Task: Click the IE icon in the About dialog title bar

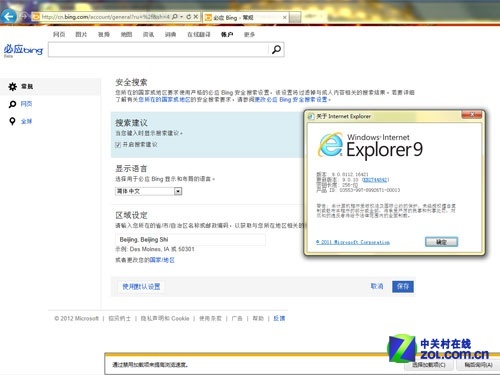Action: point(311,116)
